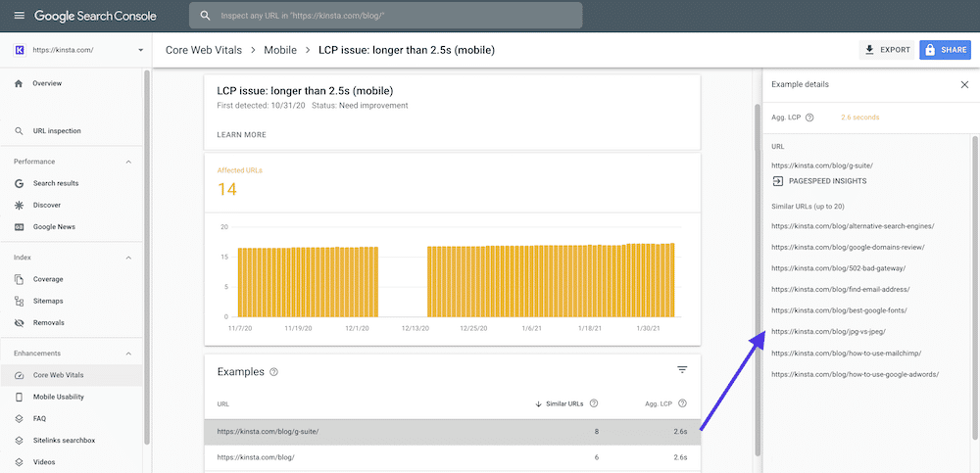
Task: Collapse the Performance section
Action: click(128, 162)
